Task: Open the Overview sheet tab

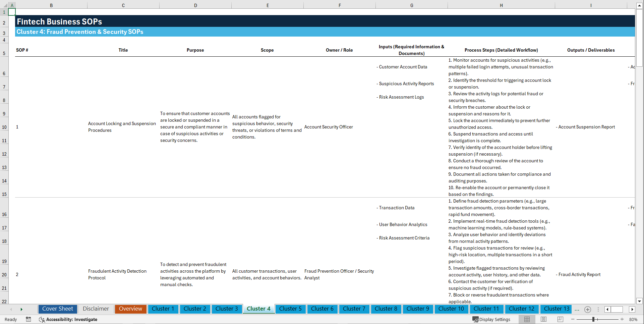Action: point(130,309)
